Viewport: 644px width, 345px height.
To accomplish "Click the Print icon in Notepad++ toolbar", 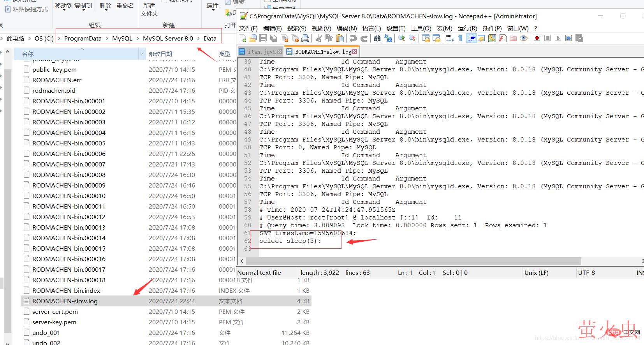I will tap(305, 38).
